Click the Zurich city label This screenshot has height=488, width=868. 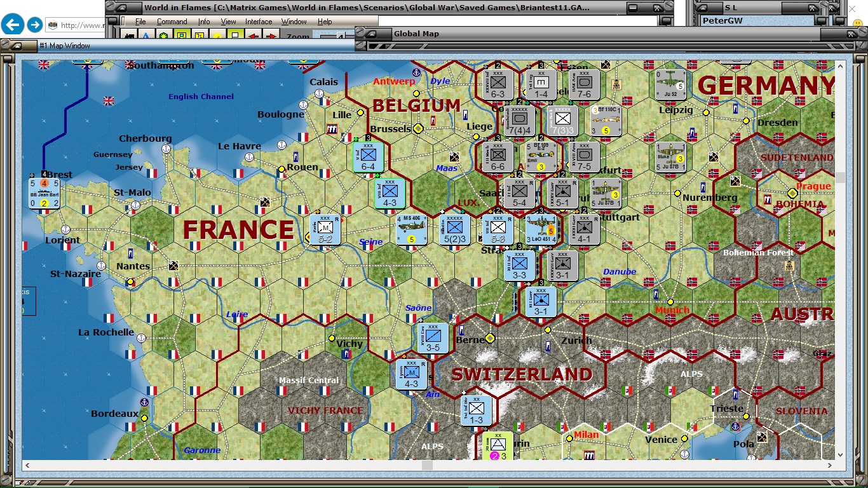tap(576, 341)
